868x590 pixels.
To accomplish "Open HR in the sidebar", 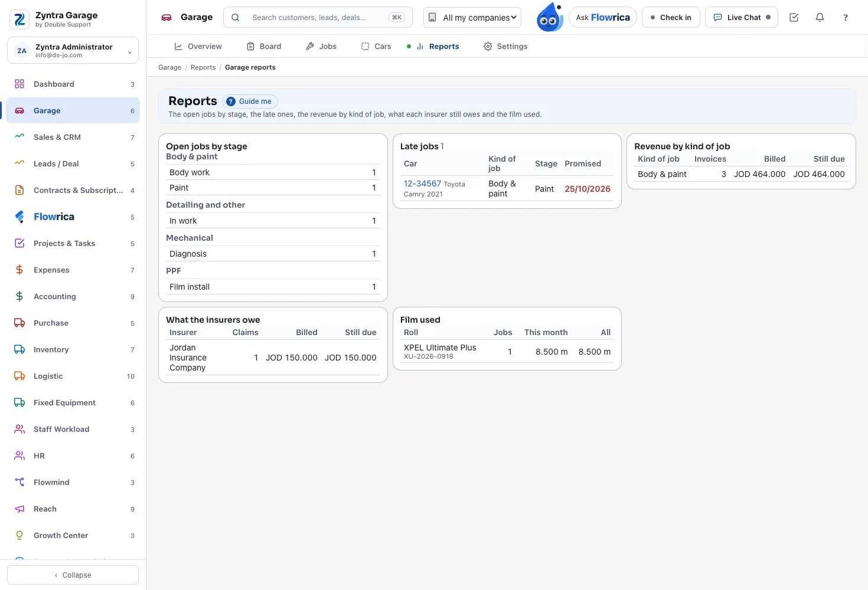I will click(73, 455).
